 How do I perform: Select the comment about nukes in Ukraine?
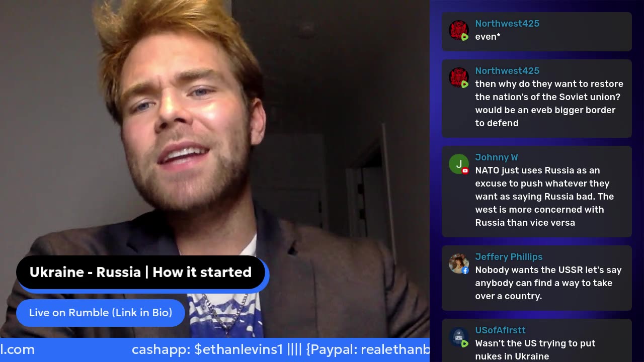tap(535, 350)
